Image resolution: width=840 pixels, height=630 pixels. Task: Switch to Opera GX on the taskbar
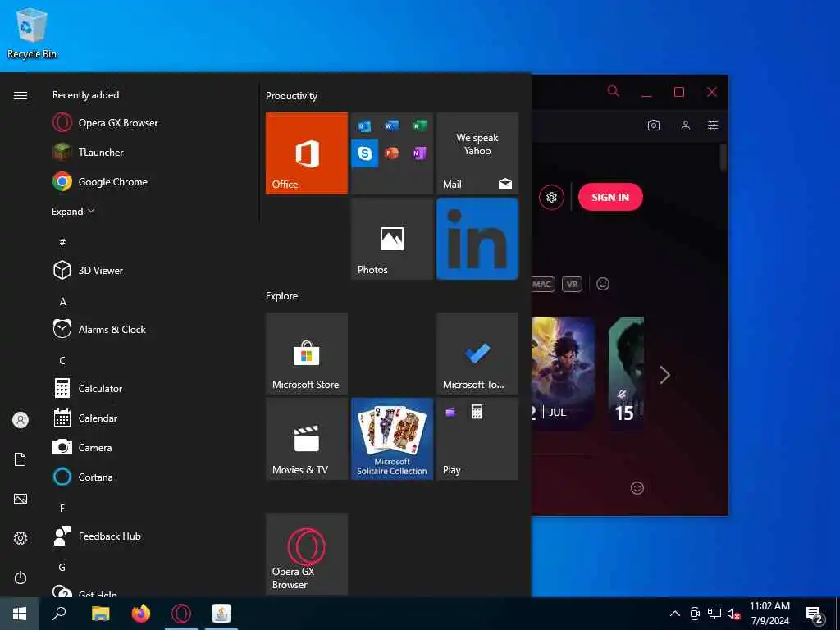coord(181,614)
